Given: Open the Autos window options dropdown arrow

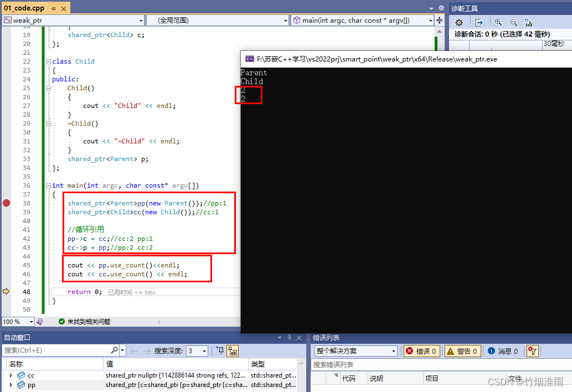Looking at the screenshot, I should (280, 338).
